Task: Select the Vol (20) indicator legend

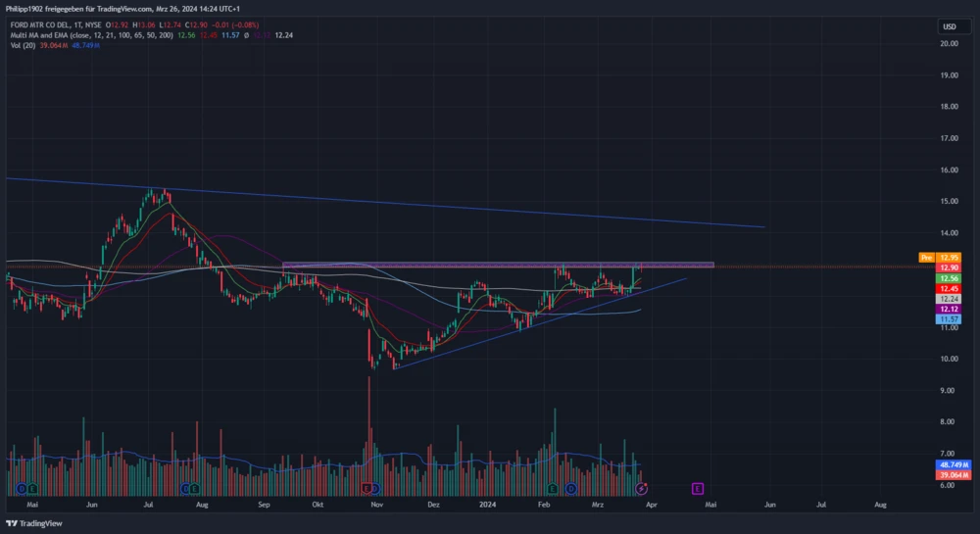Action: point(23,45)
